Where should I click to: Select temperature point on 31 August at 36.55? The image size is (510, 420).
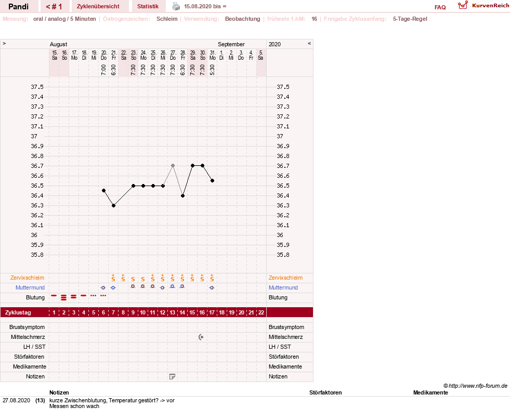[213, 180]
